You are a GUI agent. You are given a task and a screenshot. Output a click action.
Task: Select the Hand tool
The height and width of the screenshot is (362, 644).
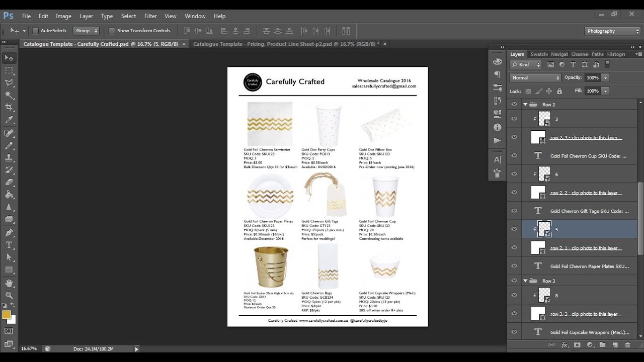[9, 284]
